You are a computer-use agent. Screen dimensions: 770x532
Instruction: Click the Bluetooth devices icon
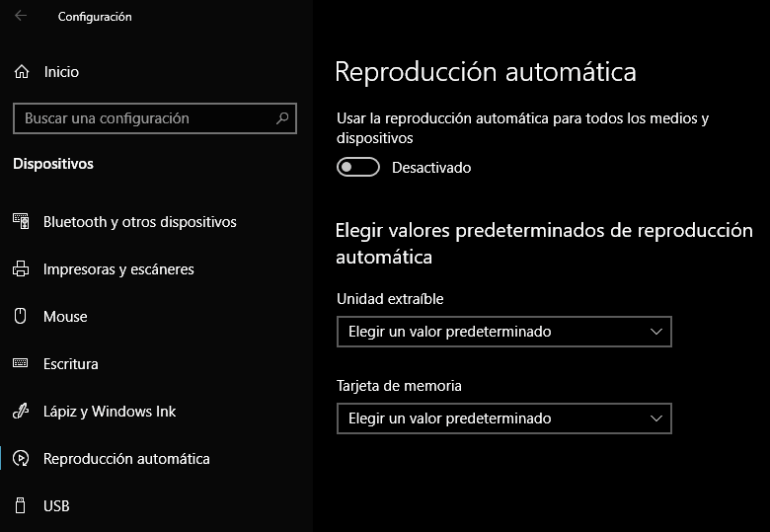21,222
